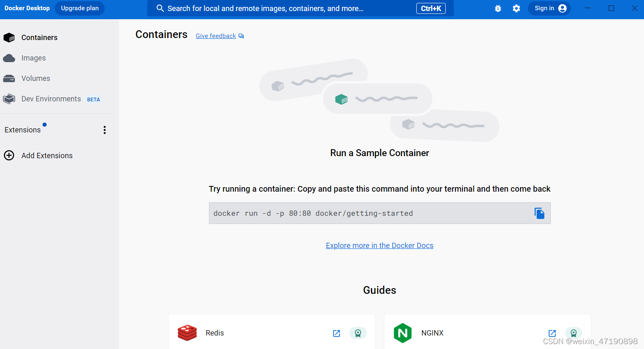Click the Dev Environments stack icon
The width and height of the screenshot is (644, 349).
point(9,99)
